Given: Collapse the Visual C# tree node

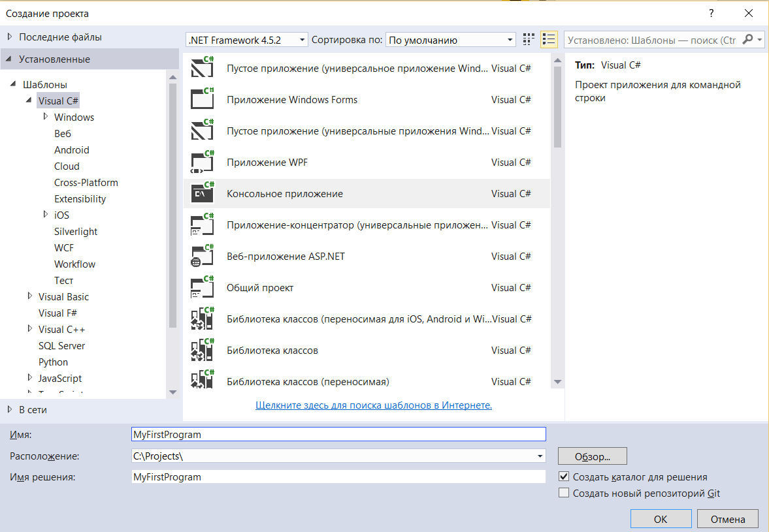Looking at the screenshot, I should coord(29,101).
